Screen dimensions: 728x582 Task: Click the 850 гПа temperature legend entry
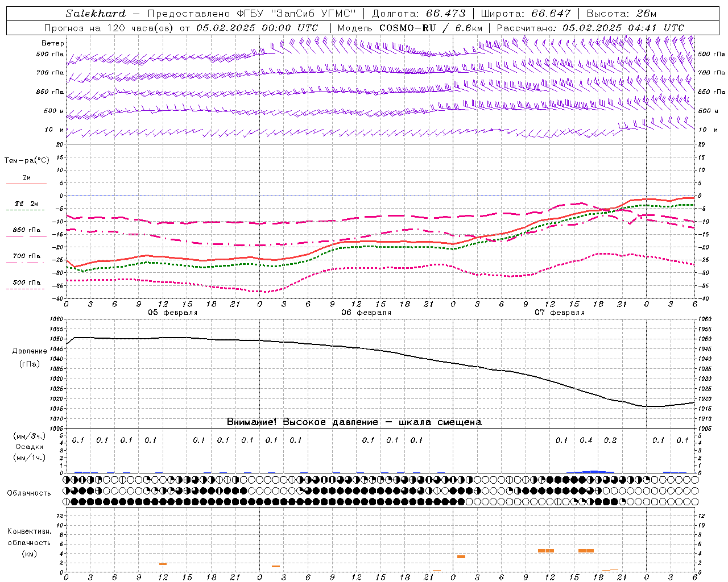click(26, 230)
